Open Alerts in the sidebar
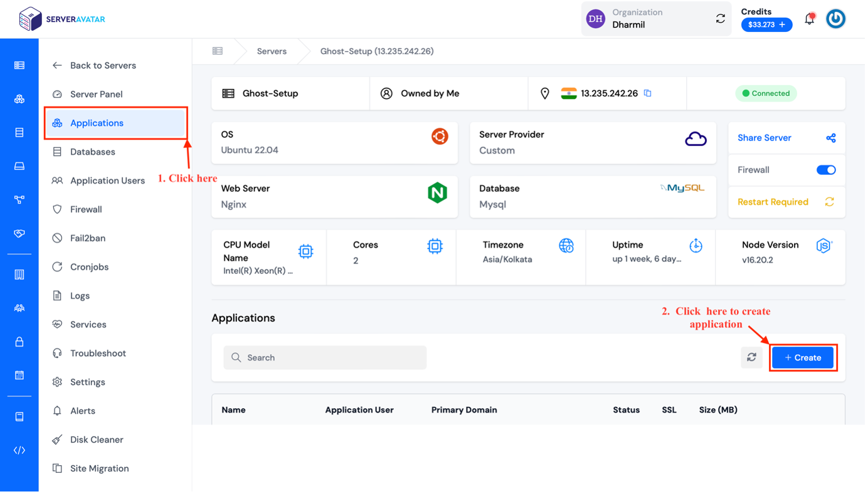 click(74, 411)
